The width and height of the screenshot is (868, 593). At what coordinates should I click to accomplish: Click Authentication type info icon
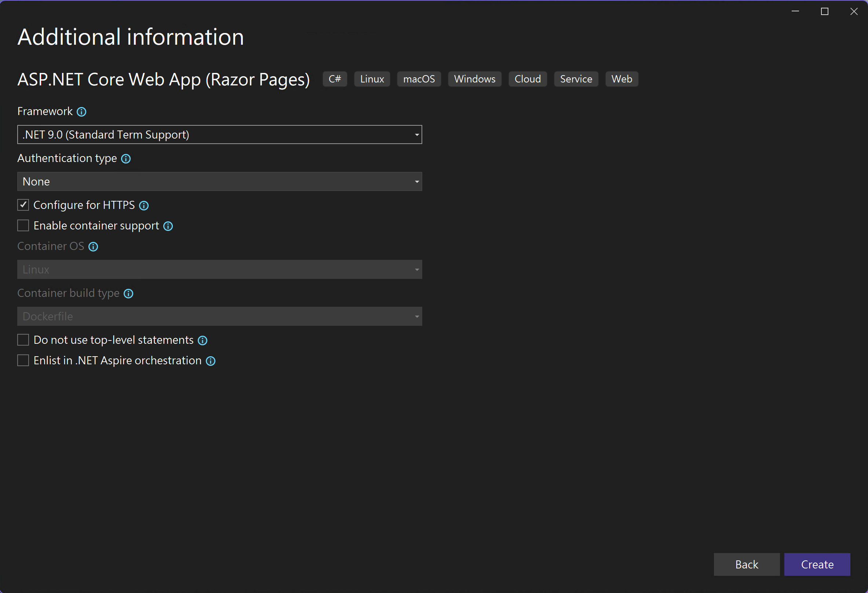coord(126,159)
